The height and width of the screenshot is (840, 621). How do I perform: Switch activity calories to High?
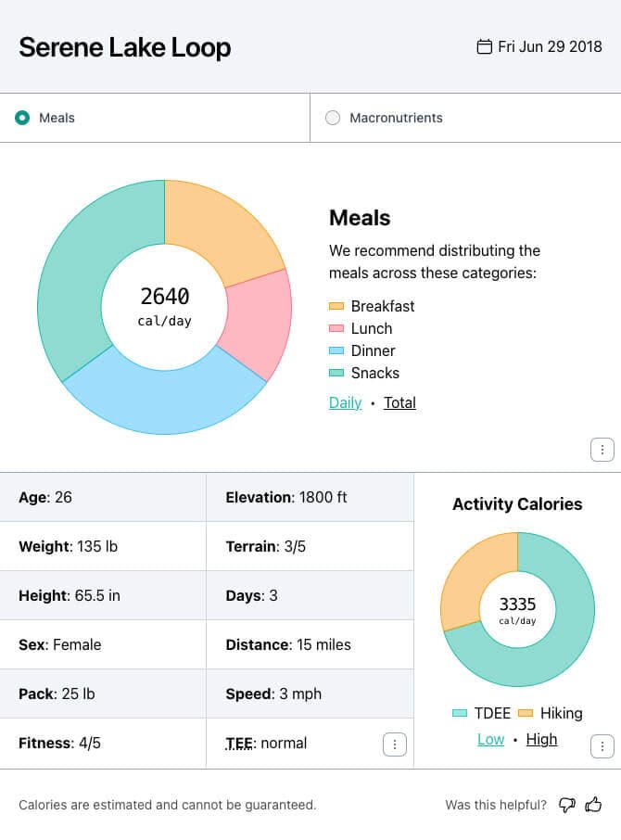(x=542, y=739)
